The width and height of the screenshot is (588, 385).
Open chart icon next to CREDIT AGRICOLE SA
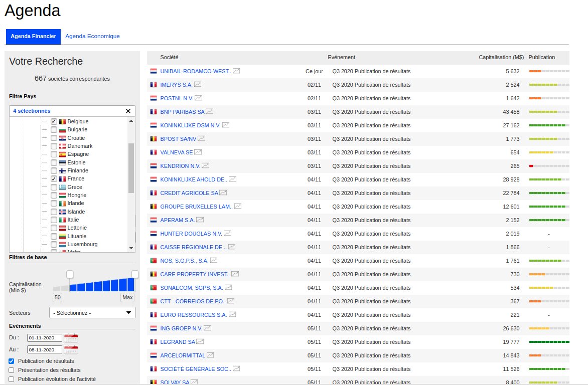[223, 192]
